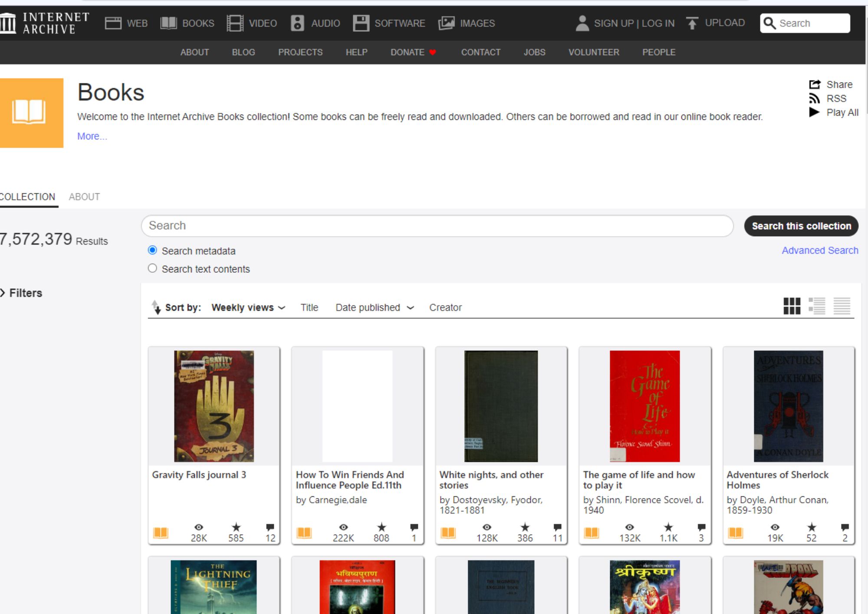
Task: Open the Web section icon
Action: (113, 23)
